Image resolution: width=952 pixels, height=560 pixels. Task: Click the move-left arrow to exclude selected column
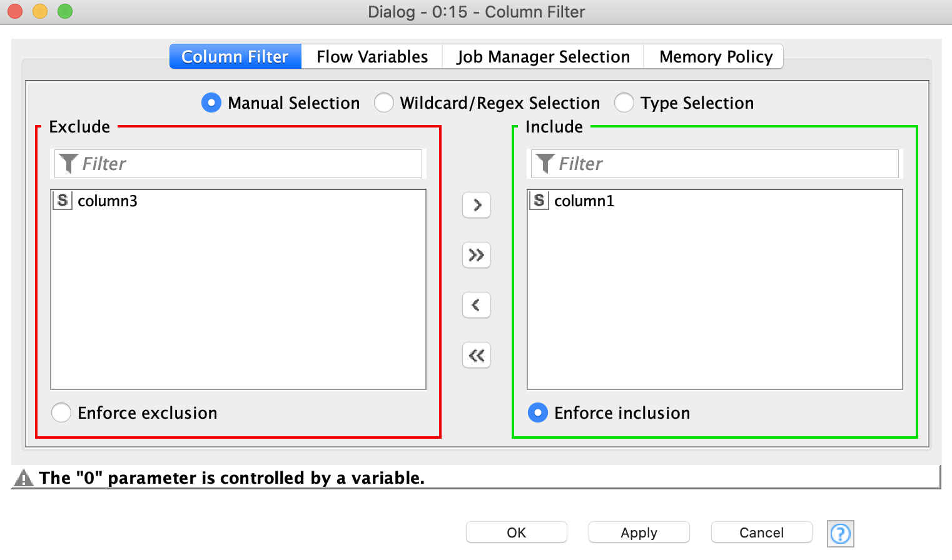476,305
